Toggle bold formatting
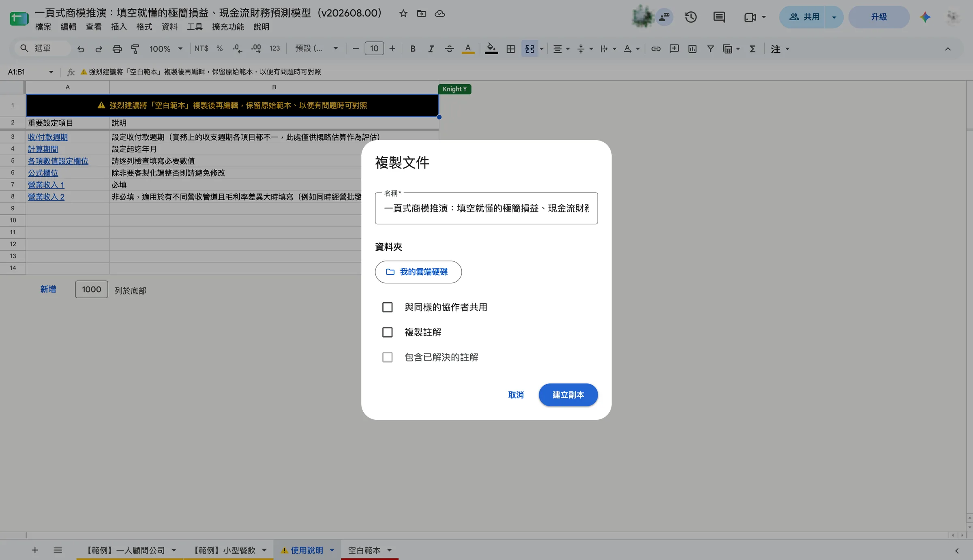Screen dimensions: 973x560 [413, 49]
